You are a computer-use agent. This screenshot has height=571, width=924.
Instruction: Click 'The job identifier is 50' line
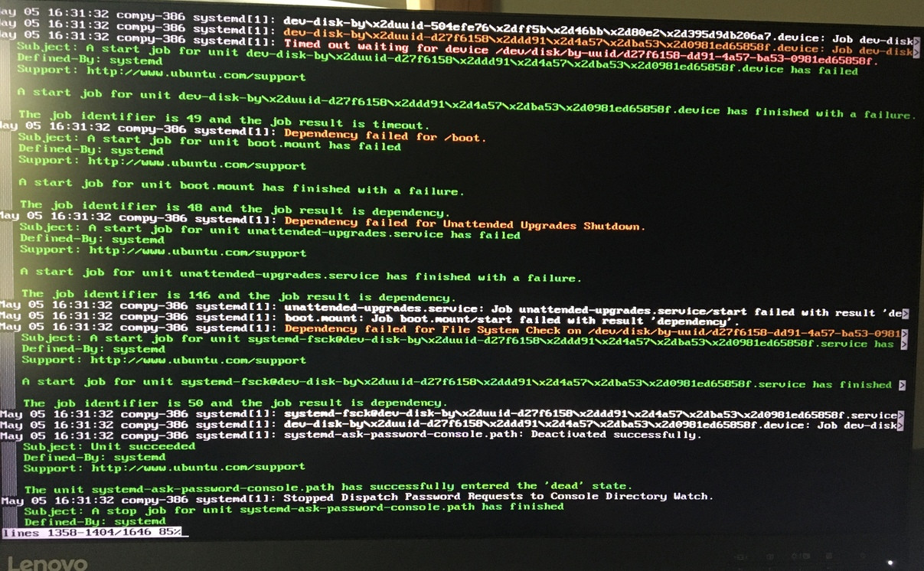tap(234, 403)
